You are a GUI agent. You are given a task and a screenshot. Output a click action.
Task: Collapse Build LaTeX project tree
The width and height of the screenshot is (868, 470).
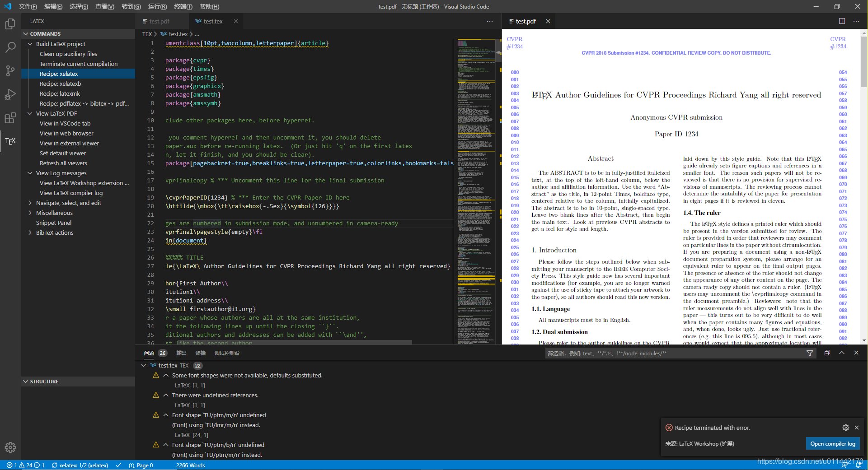pos(30,44)
